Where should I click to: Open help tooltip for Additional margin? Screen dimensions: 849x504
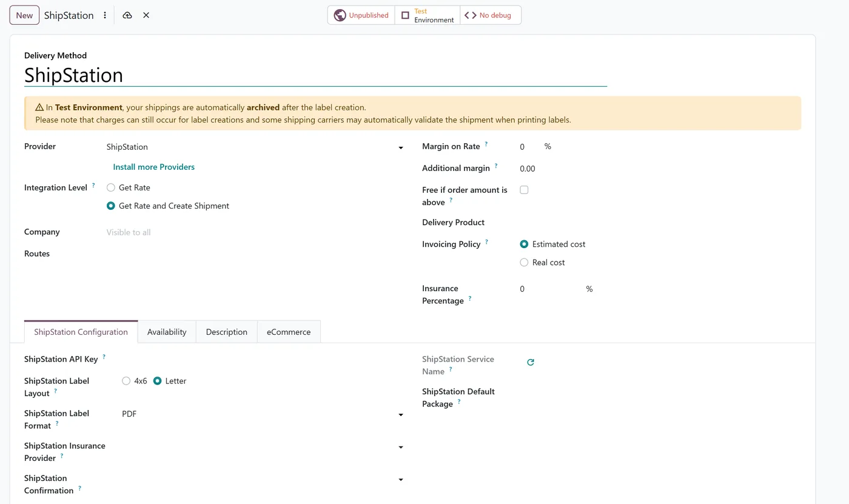pyautogui.click(x=496, y=166)
